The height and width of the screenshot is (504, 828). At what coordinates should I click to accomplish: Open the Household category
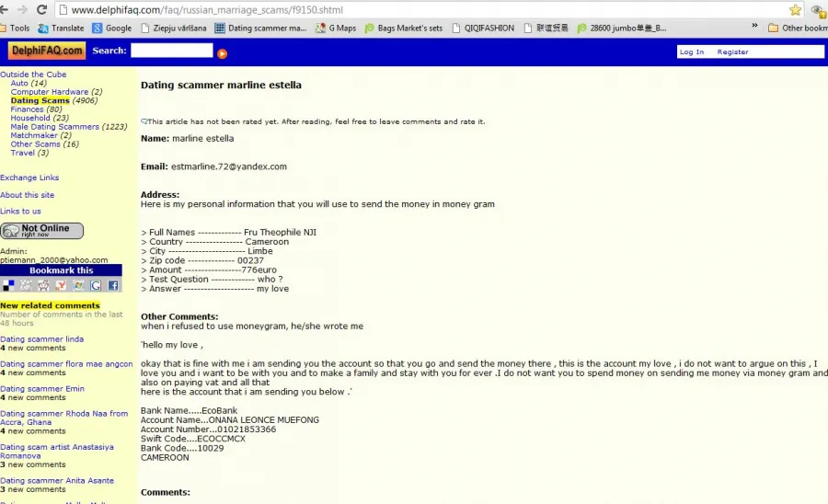tap(30, 118)
